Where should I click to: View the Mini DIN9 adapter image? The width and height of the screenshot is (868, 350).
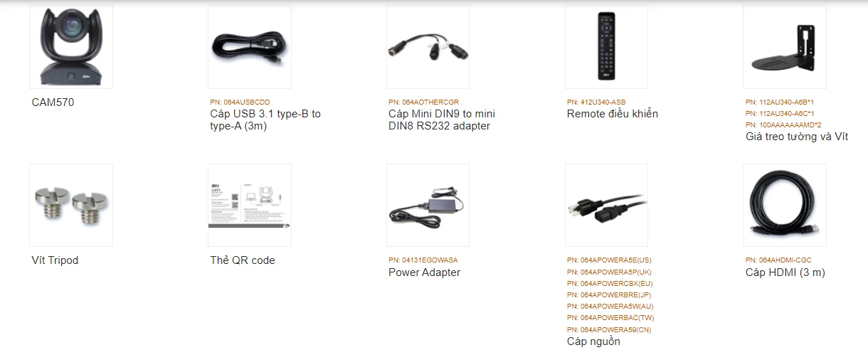[x=428, y=47]
